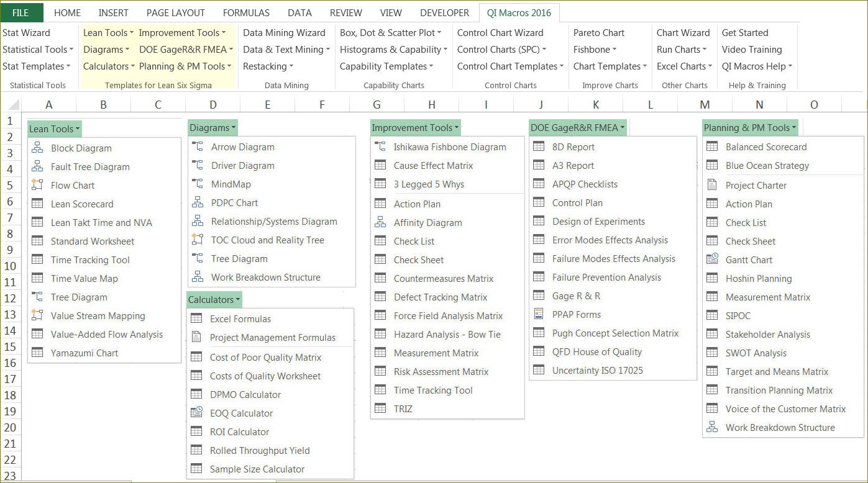Click the Balanced Scorecard icon
This screenshot has height=483, width=868.
712,147
